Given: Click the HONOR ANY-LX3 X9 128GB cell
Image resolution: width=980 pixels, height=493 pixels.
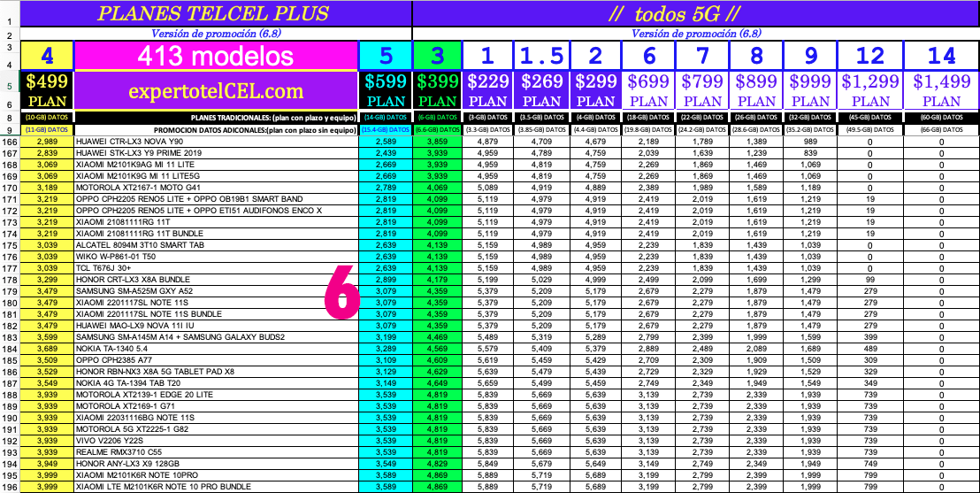Looking at the screenshot, I should 216,464.
